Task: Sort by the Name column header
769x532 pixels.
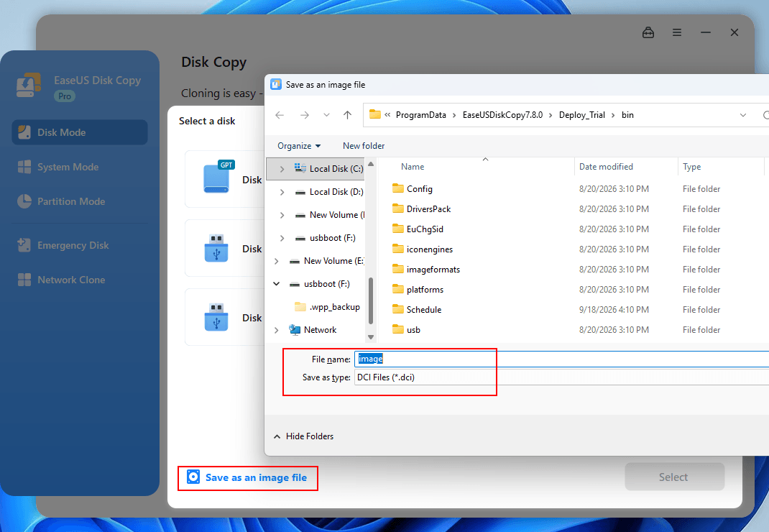Action: (413, 167)
